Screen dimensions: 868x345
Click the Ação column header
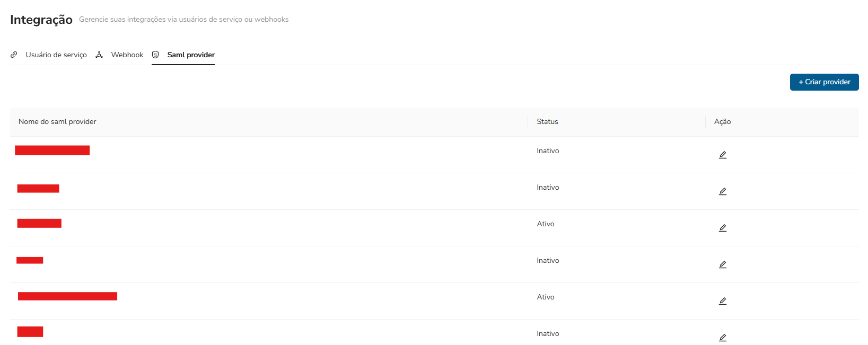click(722, 121)
